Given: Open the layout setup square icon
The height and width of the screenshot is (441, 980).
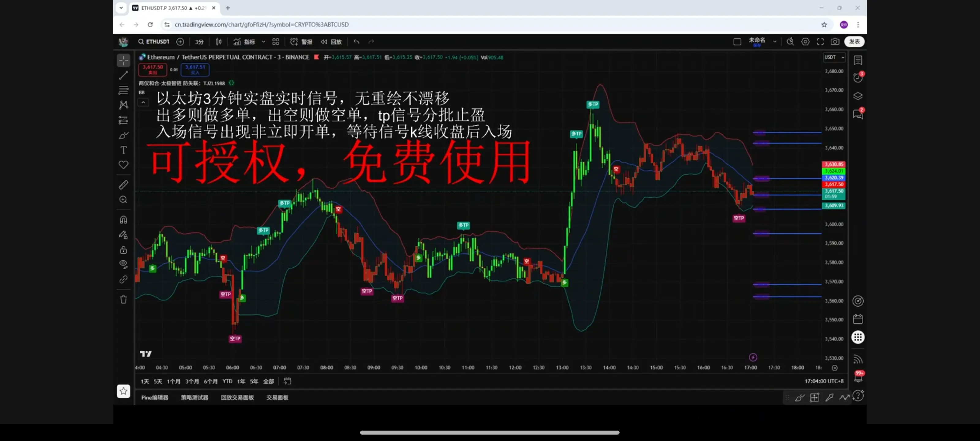Looking at the screenshot, I should tap(737, 42).
